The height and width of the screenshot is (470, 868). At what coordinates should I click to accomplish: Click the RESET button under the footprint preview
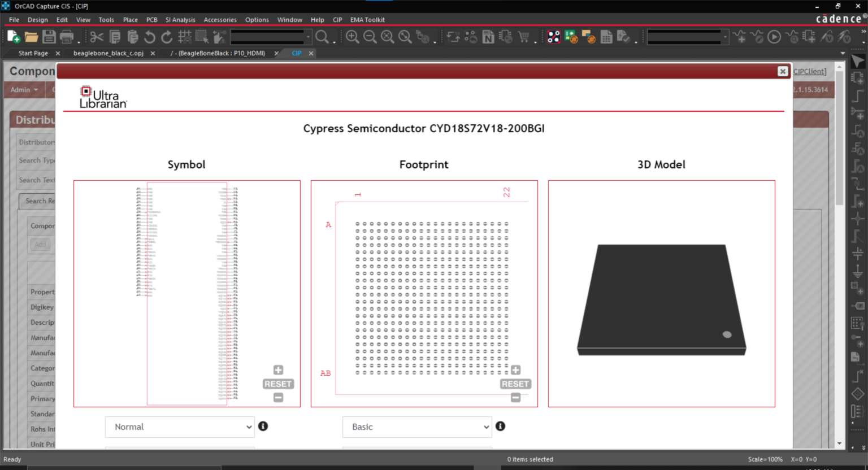[x=515, y=384]
